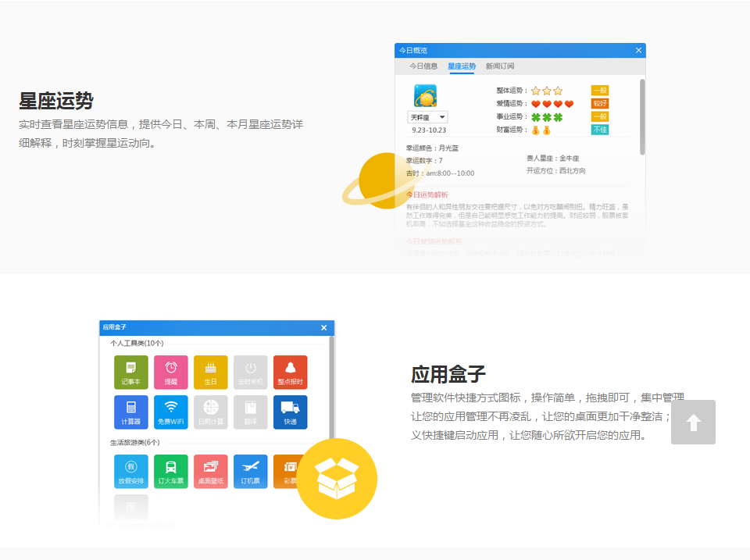
Task: Open the 桌面壁纸 desktop wallpaper tile
Action: tap(210, 471)
